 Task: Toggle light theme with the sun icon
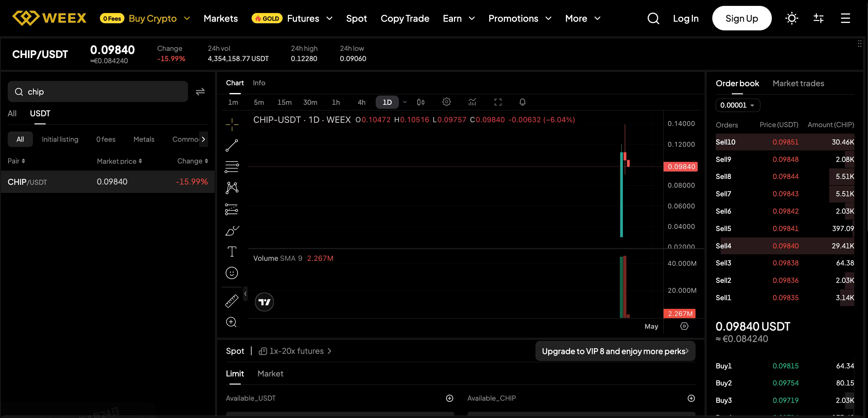(791, 18)
